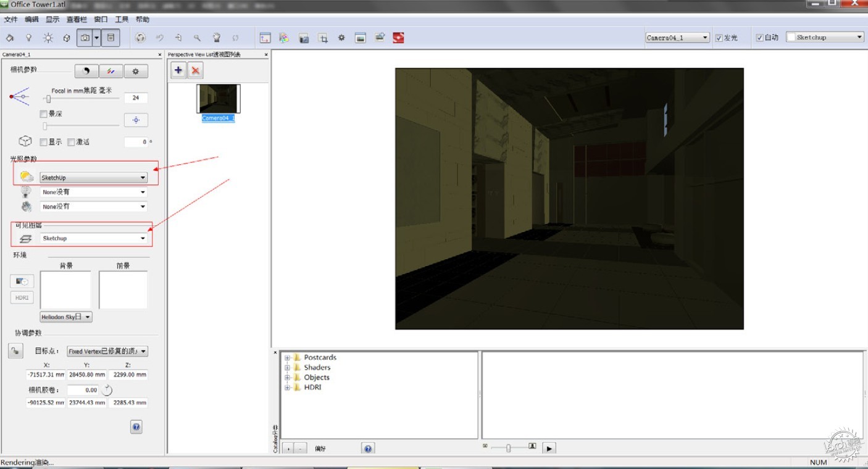
Task: Open the 帮助 menu
Action: tap(143, 20)
